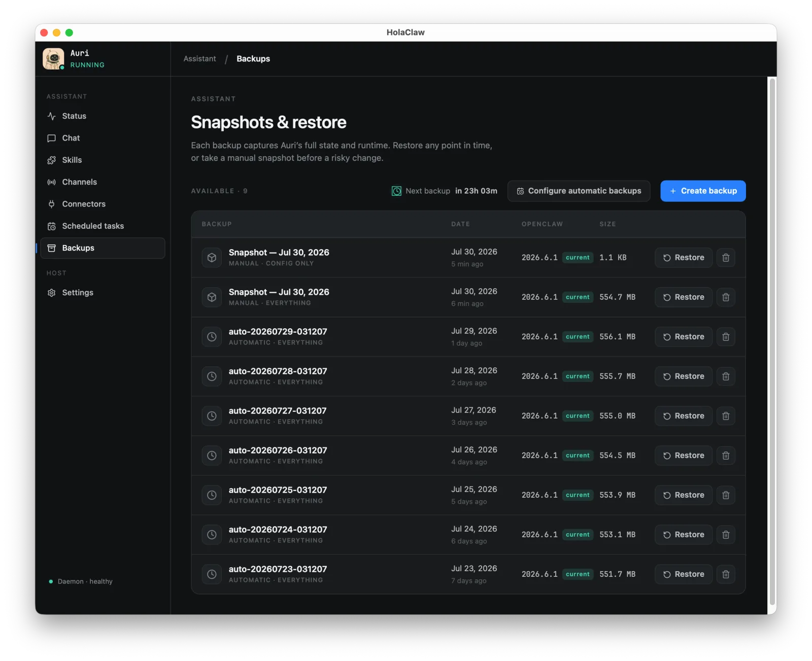Restore backup auto-20260726-031207

[x=684, y=456]
